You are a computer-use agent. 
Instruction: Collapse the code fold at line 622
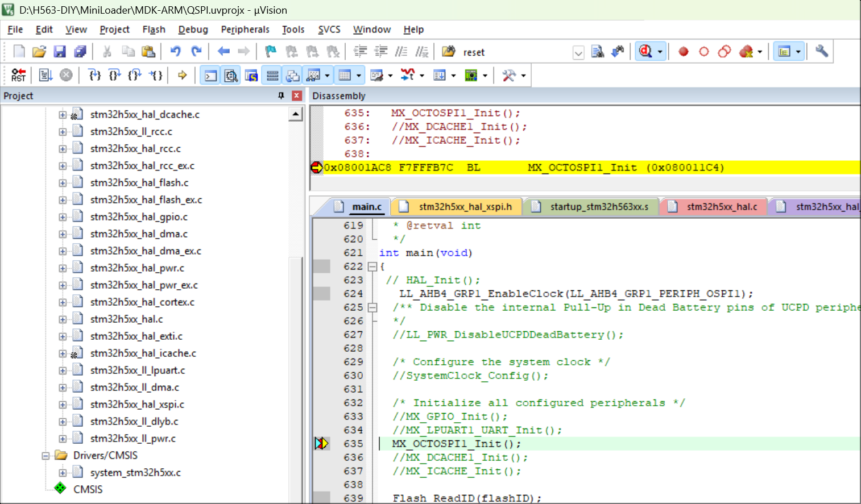point(372,266)
